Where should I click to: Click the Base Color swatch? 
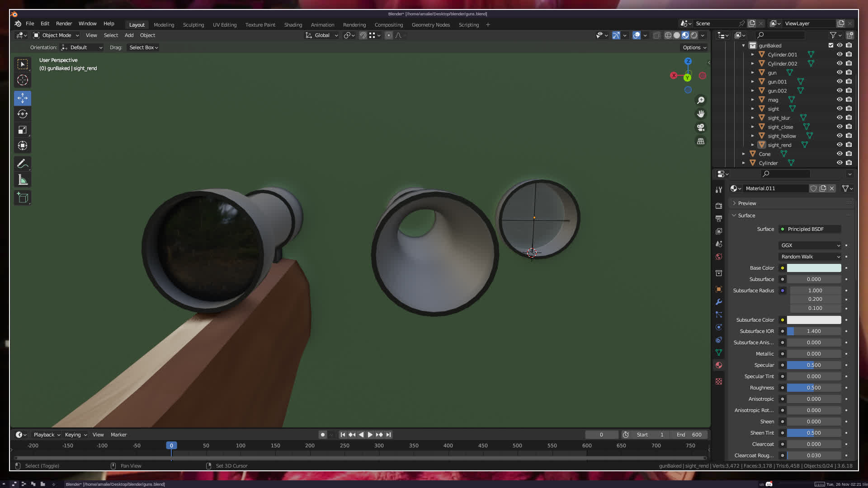point(814,268)
